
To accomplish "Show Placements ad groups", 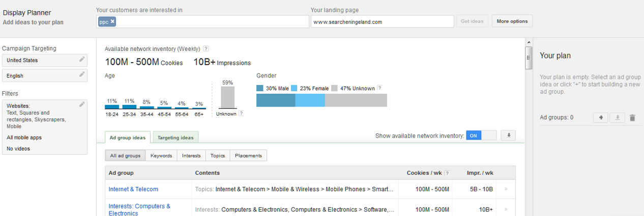I will coord(248,156).
